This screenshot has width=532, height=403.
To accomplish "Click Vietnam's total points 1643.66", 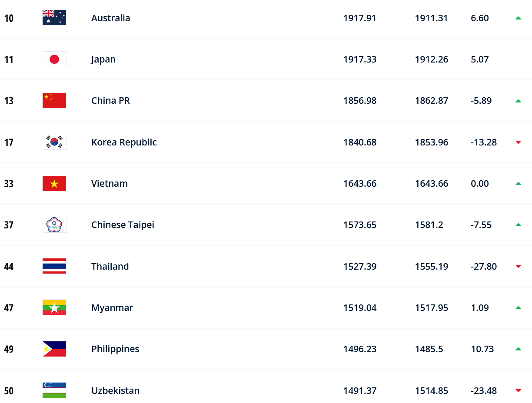I will pyautogui.click(x=360, y=184).
